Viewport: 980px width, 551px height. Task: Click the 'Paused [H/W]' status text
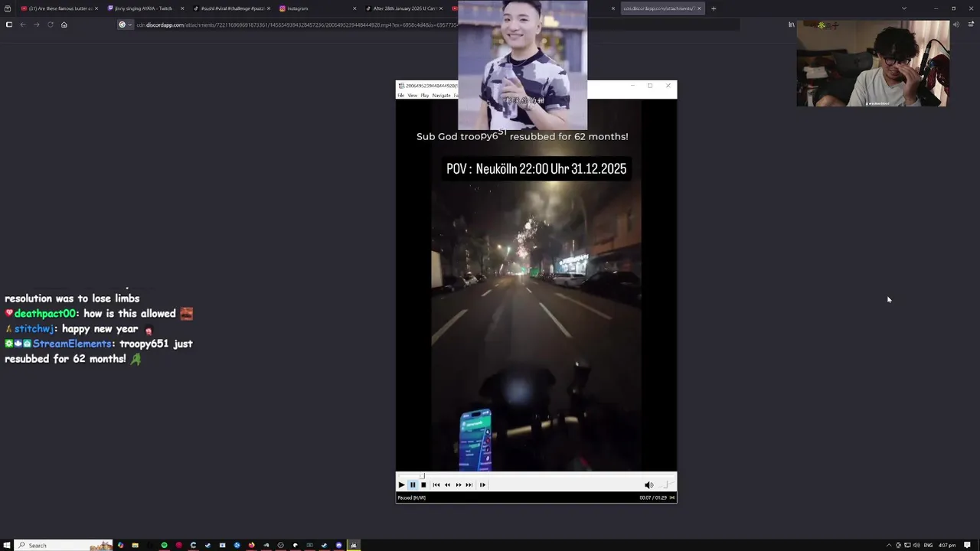[x=411, y=497]
